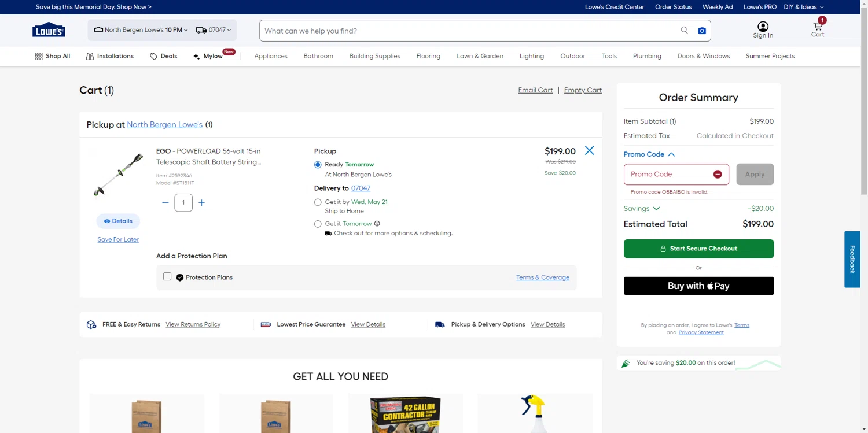Open ZIP code 07047 delivery dropdown
This screenshot has height=433, width=868.
(214, 30)
